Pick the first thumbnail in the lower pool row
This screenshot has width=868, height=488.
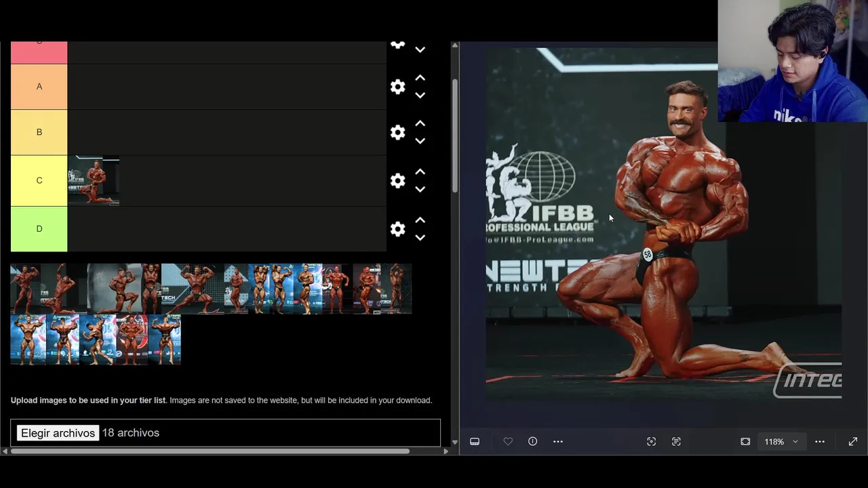pos(28,340)
